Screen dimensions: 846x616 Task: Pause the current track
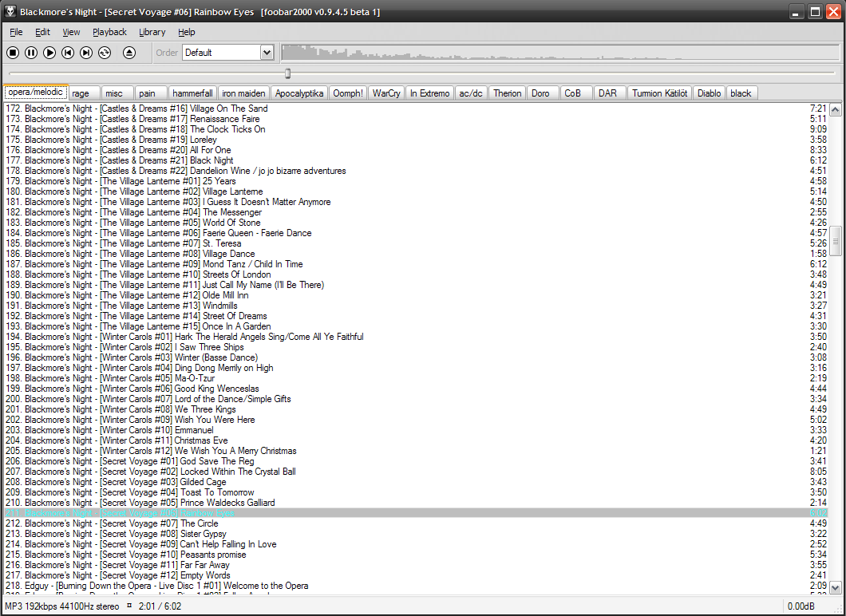pos(31,53)
